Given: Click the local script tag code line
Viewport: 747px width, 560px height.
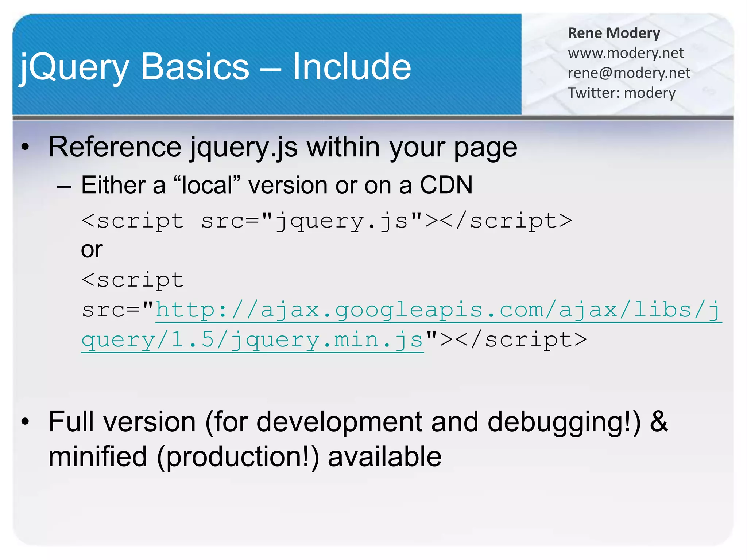Looking at the screenshot, I should coord(326,222).
